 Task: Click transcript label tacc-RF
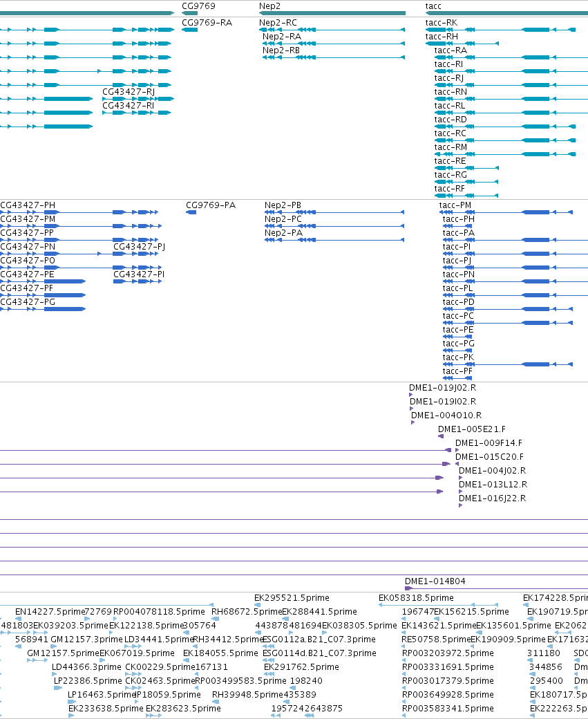450,189
